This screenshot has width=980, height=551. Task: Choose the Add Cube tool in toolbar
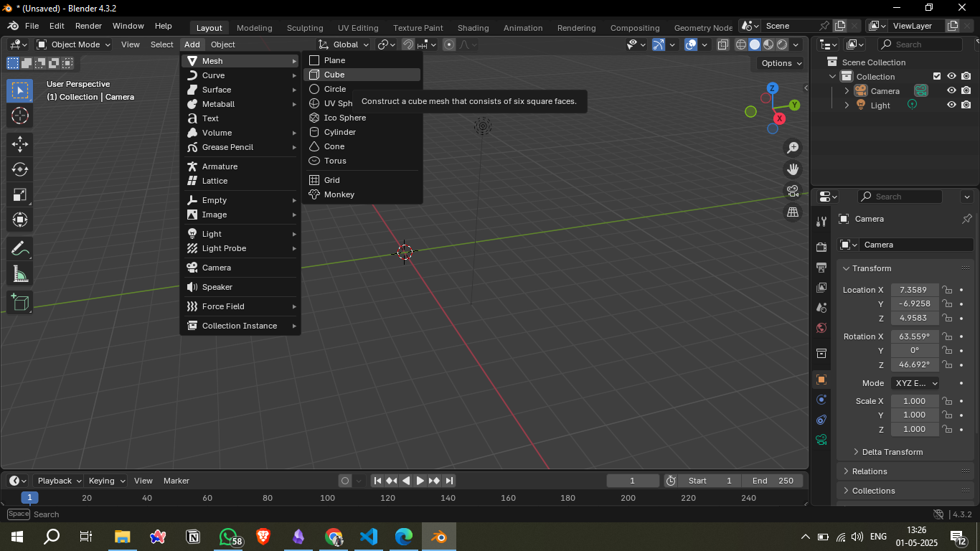(x=19, y=302)
